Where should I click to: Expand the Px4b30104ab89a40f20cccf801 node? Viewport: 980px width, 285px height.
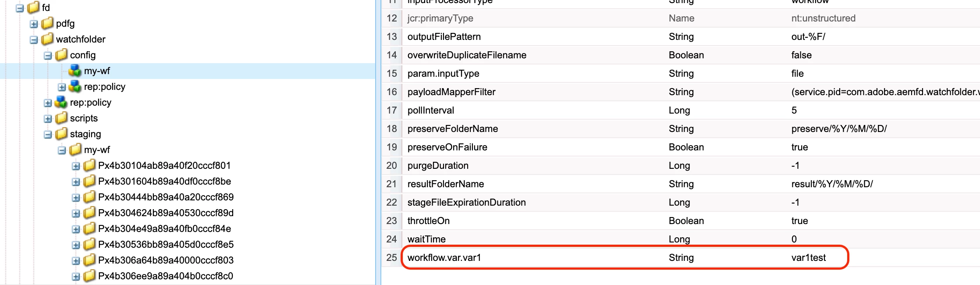click(x=76, y=166)
